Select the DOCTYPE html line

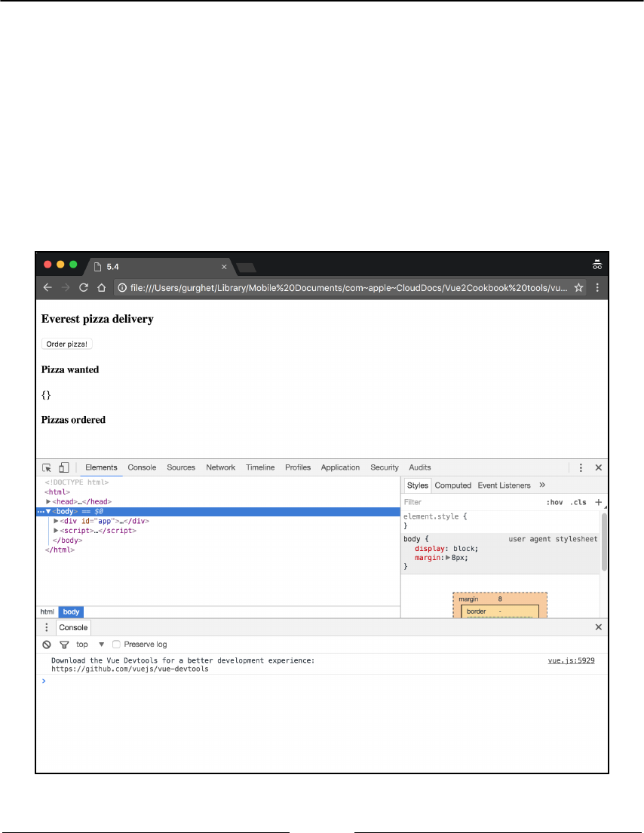tap(76, 482)
